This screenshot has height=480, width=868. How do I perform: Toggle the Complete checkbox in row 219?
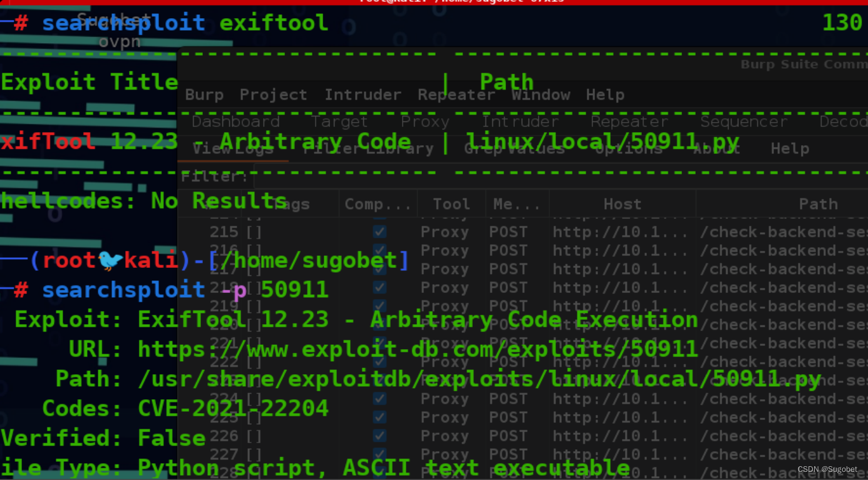tap(380, 306)
